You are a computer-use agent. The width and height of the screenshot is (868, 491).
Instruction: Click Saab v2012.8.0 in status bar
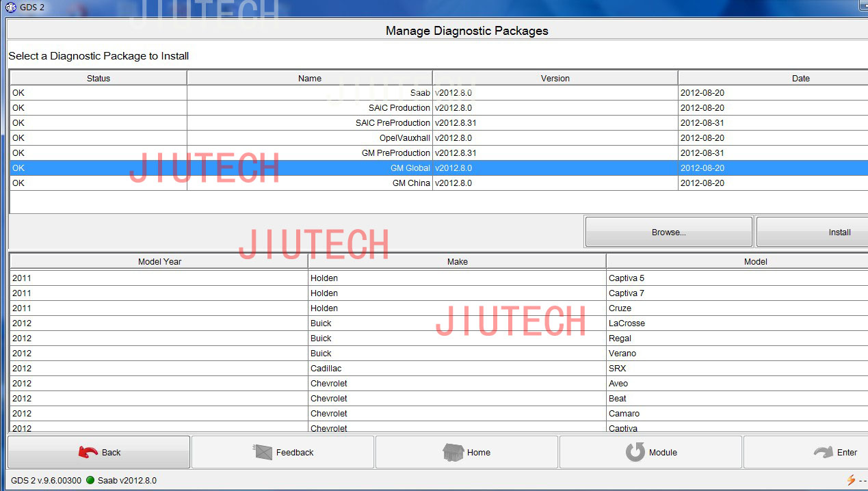click(127, 480)
